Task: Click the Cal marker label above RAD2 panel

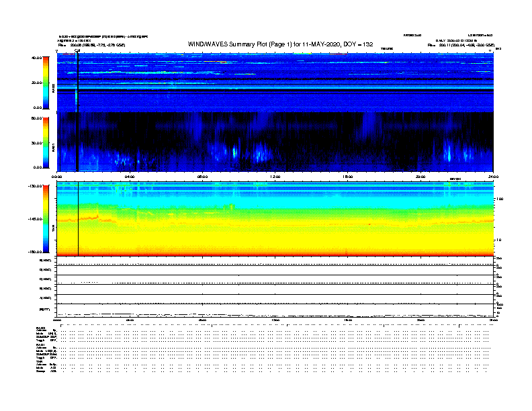Action: point(77,50)
